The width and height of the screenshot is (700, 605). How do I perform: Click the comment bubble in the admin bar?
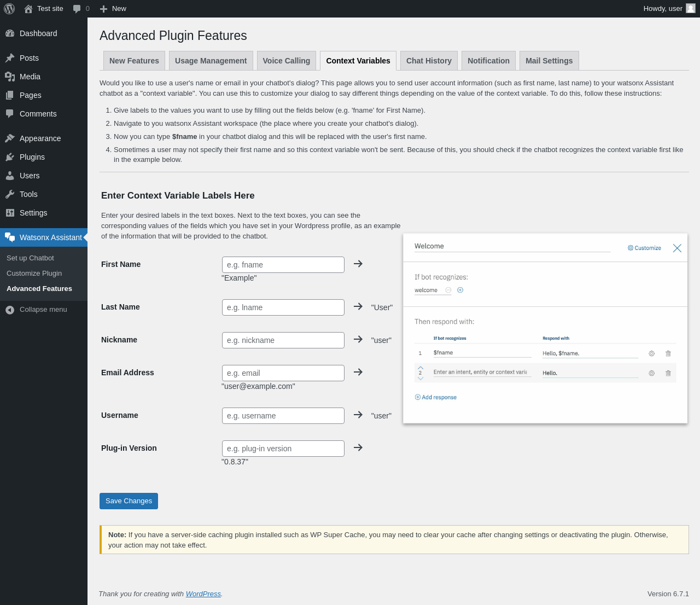point(77,9)
